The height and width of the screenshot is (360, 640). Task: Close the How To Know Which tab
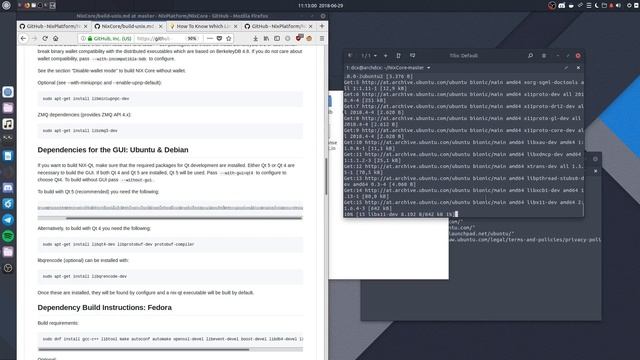[236, 26]
